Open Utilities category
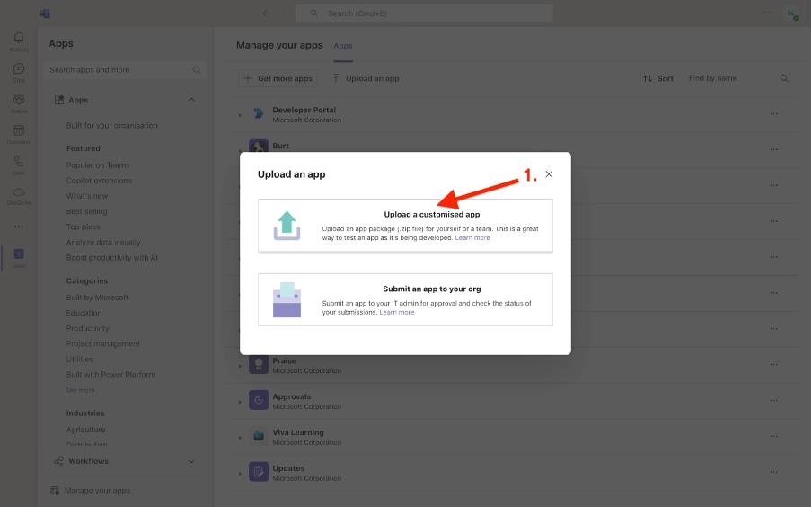This screenshot has width=812, height=507. click(80, 360)
